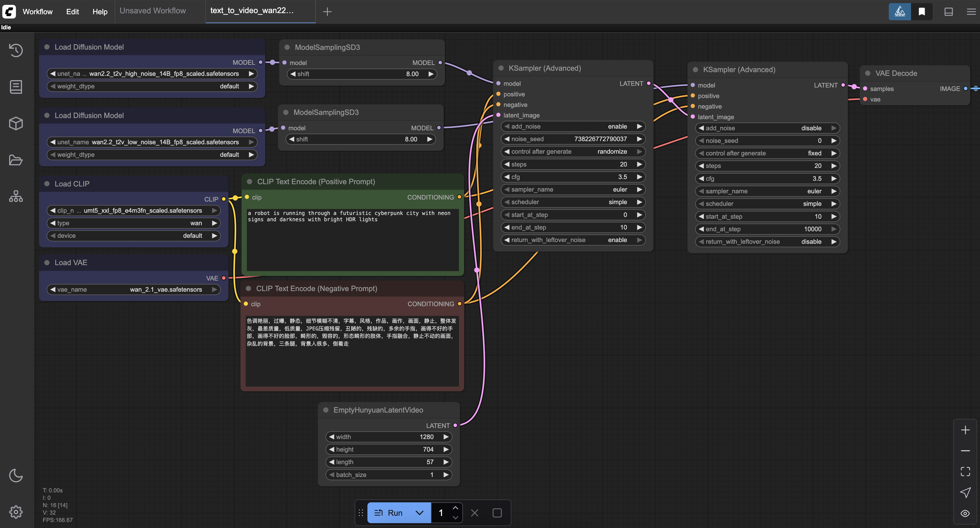Switch to Unsaved Workflow tab
The image size is (980, 528).
pos(153,11)
